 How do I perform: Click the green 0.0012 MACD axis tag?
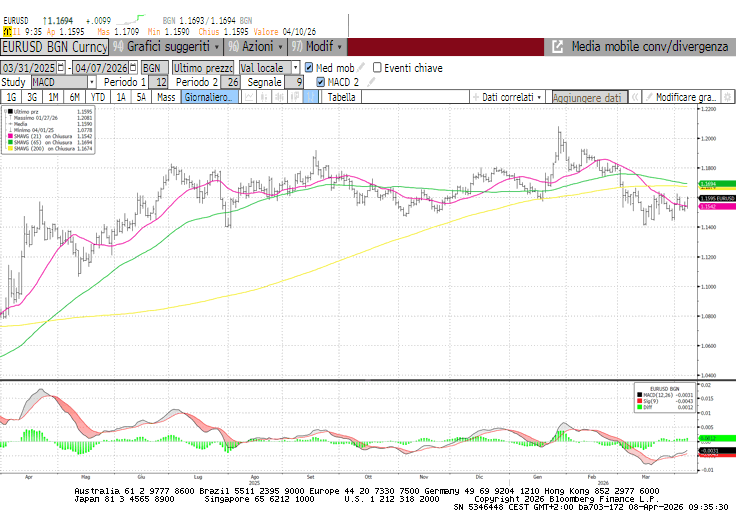(x=717, y=438)
